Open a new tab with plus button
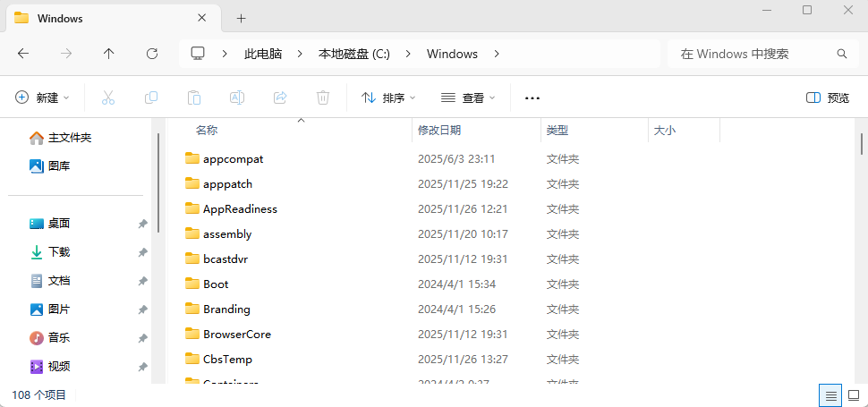Image resolution: width=868 pixels, height=407 pixels. (241, 18)
